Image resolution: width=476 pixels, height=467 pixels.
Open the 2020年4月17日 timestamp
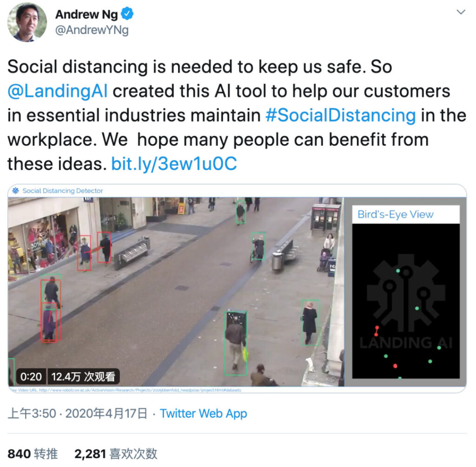(106, 413)
